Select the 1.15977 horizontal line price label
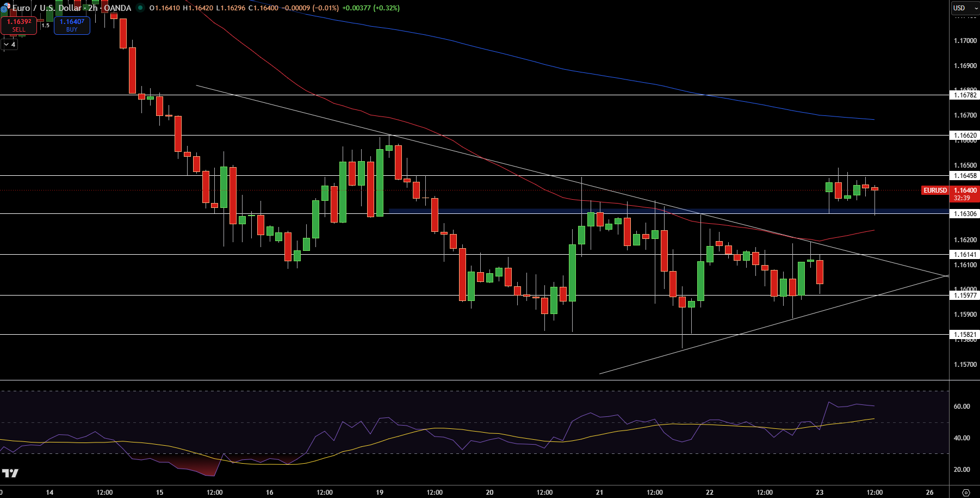Screen dimensions: 980x498 [965, 296]
